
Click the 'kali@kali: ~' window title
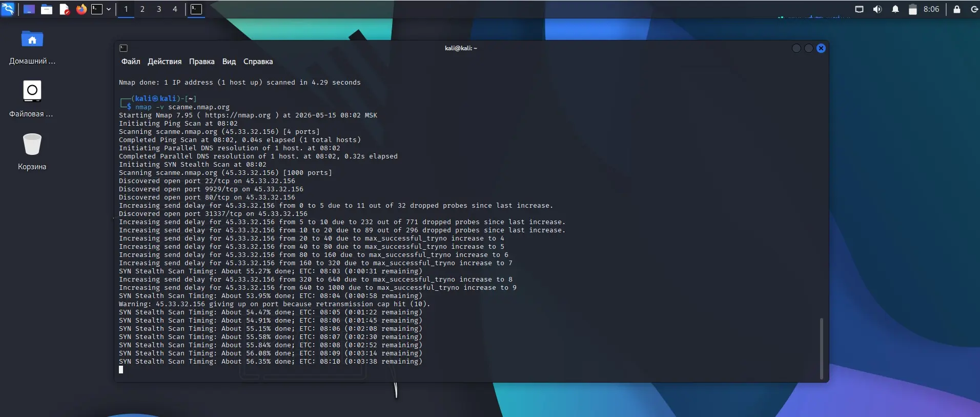coord(461,48)
